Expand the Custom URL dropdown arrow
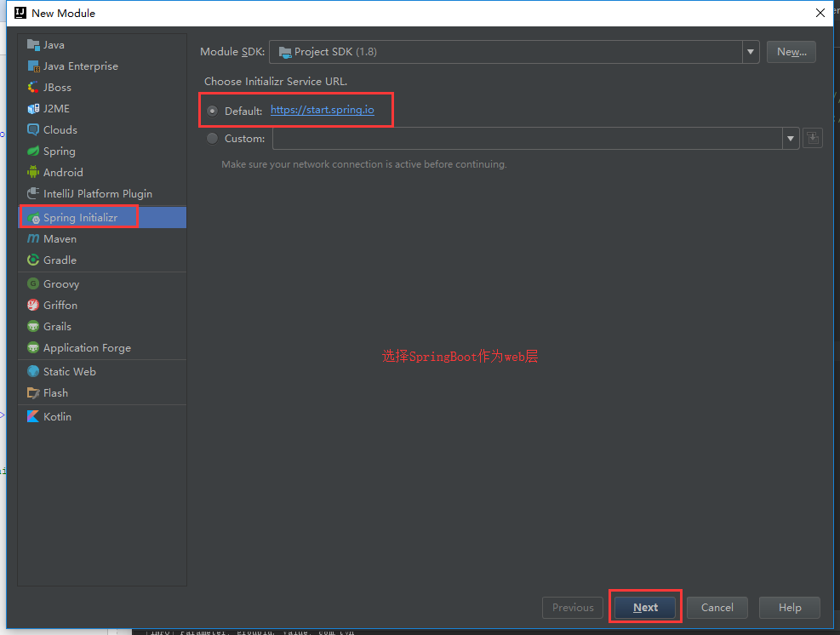 pos(791,138)
